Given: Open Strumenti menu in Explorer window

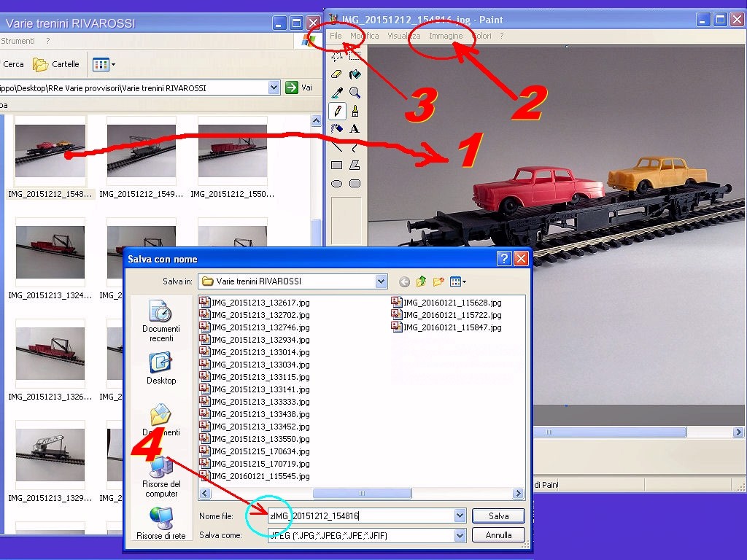Looking at the screenshot, I should (18, 41).
